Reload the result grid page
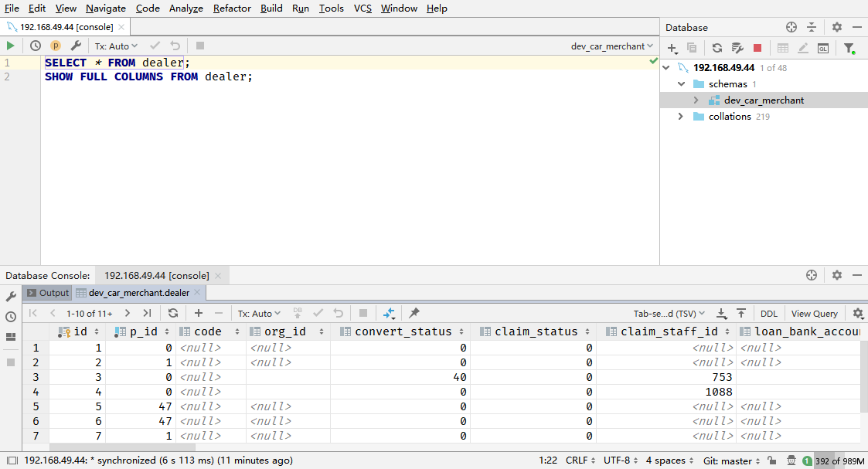The width and height of the screenshot is (868, 469). (x=173, y=313)
